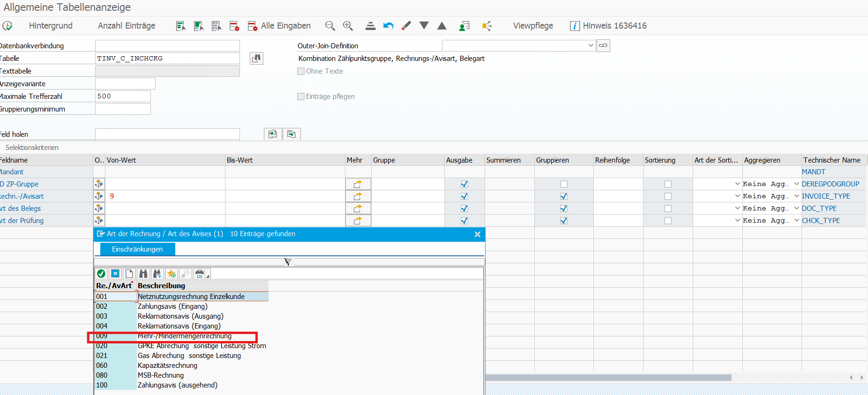Click the printer icon in popup toolbar
The height and width of the screenshot is (395, 868).
click(x=200, y=274)
